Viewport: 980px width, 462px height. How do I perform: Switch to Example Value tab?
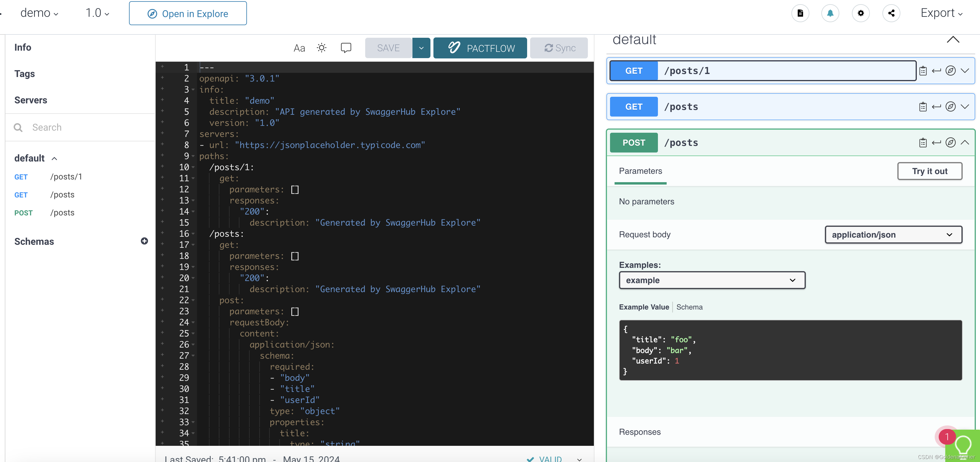pos(644,307)
